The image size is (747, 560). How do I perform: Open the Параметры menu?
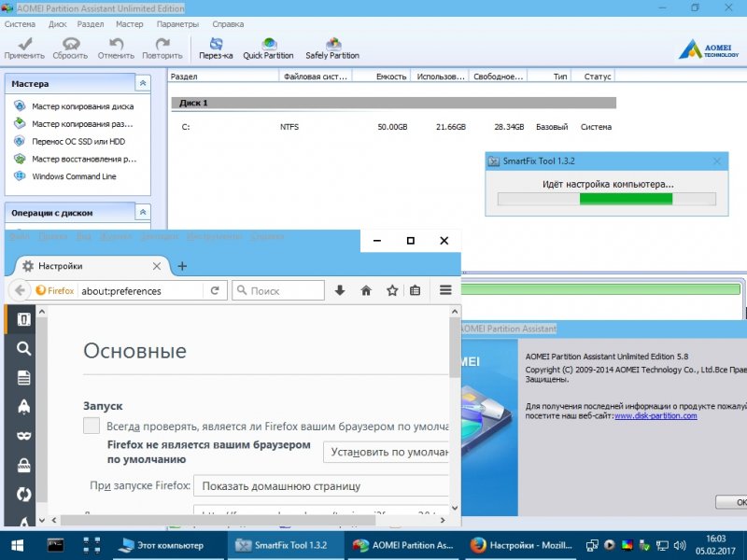point(177,24)
